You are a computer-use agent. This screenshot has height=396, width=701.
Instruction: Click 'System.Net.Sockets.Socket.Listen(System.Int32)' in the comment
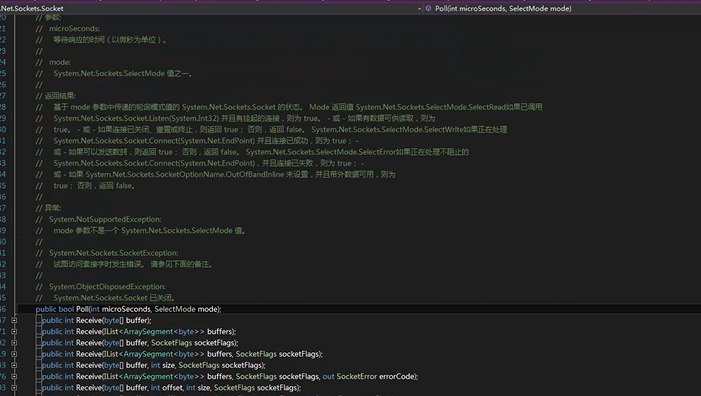click(136, 118)
